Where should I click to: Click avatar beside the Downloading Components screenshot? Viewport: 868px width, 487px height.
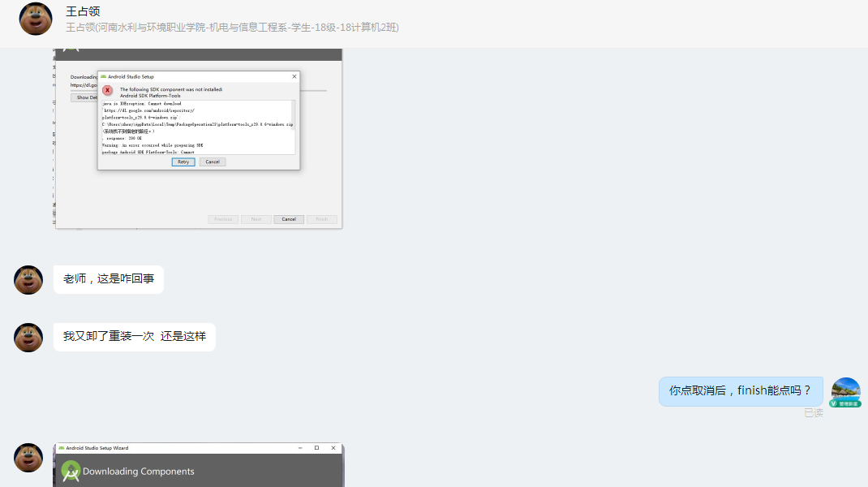[x=28, y=458]
